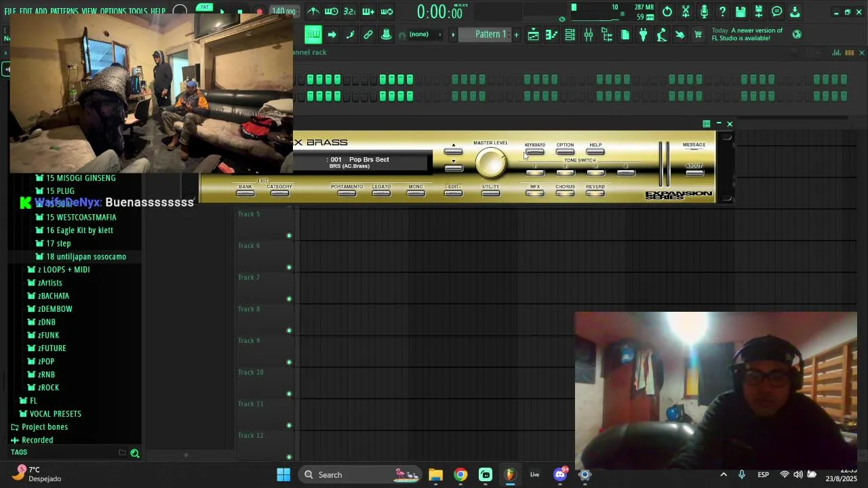Toggle loop recording icon
Screen dimensions: 868x488
[x=387, y=12]
